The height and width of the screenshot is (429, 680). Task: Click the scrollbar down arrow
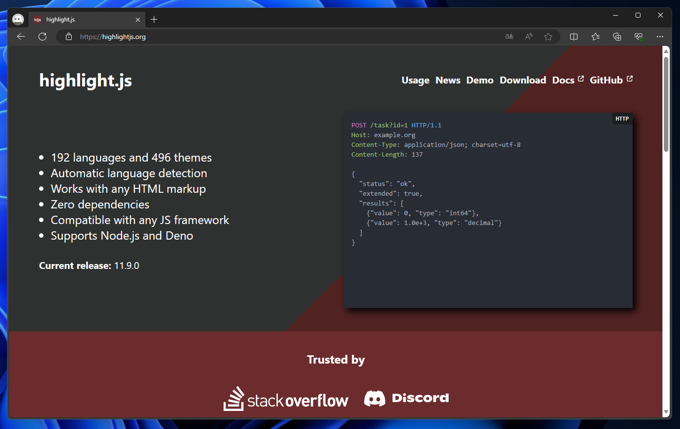(666, 412)
